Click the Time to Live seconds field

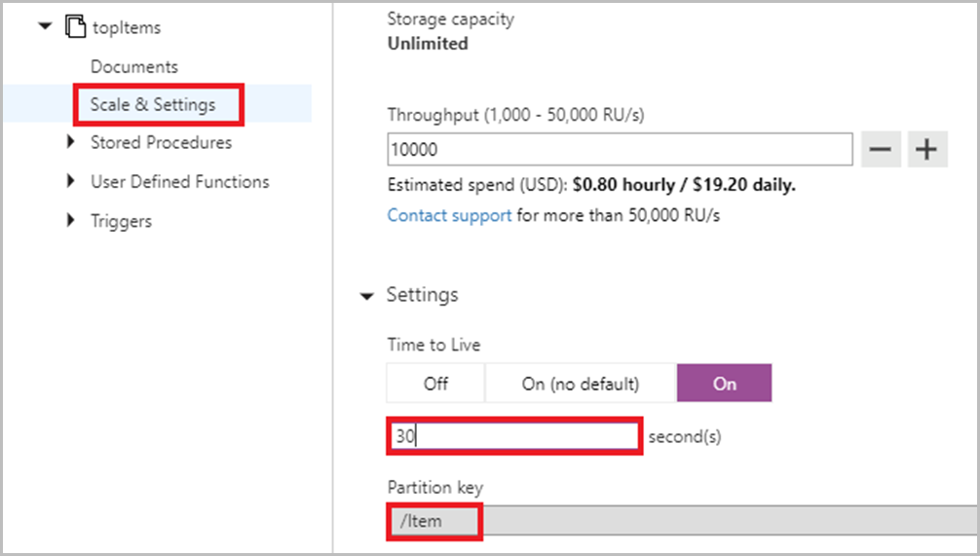(x=515, y=437)
